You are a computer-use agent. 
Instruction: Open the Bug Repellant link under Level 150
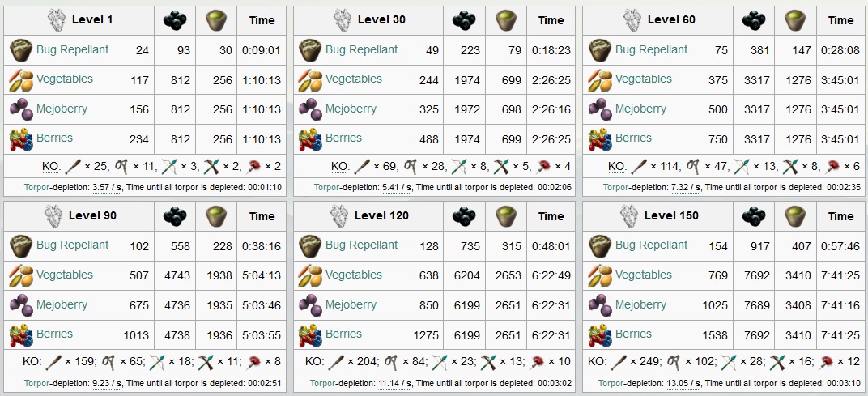(x=651, y=245)
